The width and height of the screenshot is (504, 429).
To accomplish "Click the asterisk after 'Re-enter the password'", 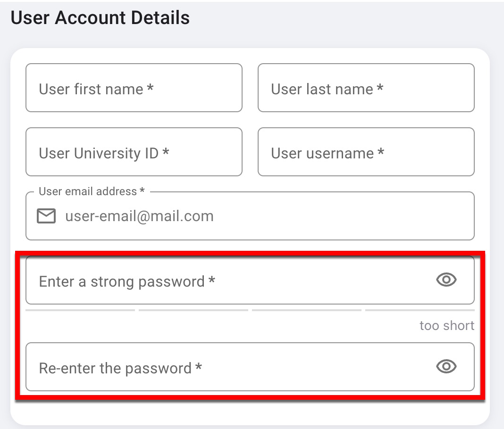I will (x=199, y=367).
